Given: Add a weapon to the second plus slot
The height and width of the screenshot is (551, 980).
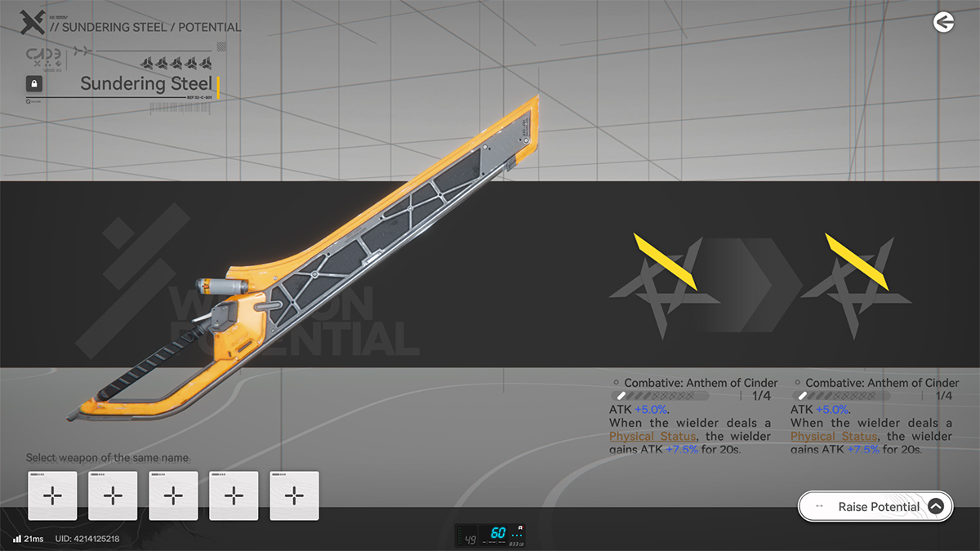Looking at the screenshot, I should pyautogui.click(x=113, y=495).
